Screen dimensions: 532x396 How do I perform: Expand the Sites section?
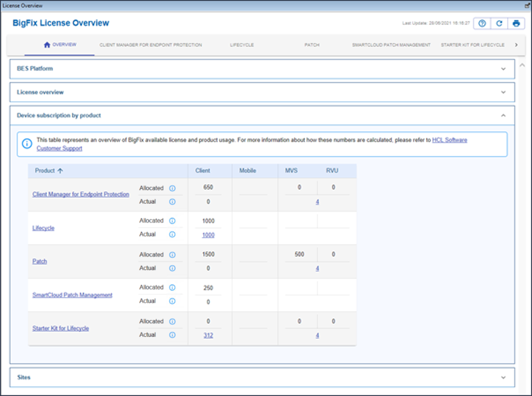coord(503,378)
